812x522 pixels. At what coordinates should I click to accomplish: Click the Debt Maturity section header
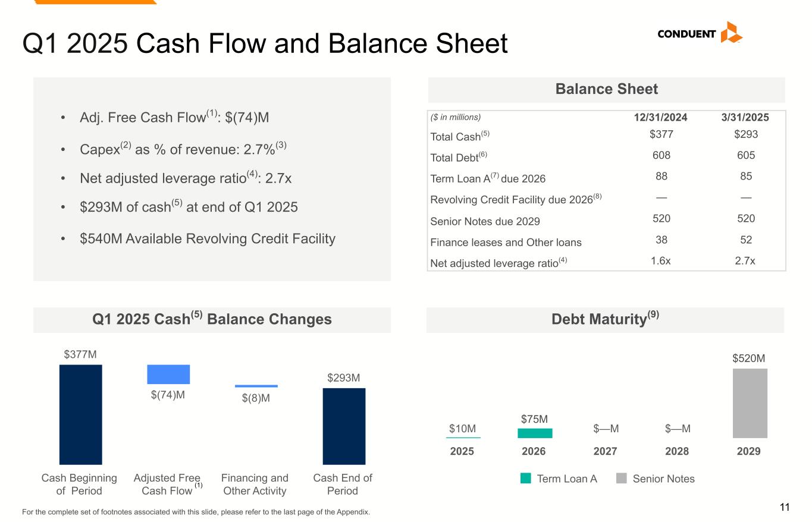605,320
